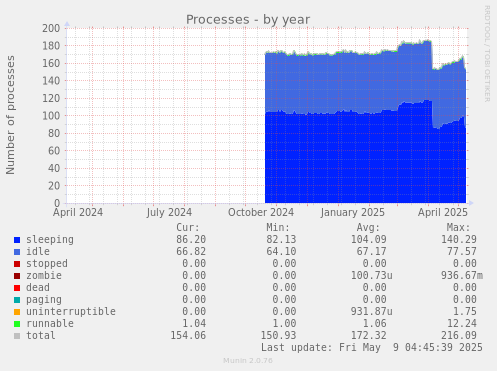Click total current value 154.06
Screen dimensions: 497x371
[x=188, y=336]
